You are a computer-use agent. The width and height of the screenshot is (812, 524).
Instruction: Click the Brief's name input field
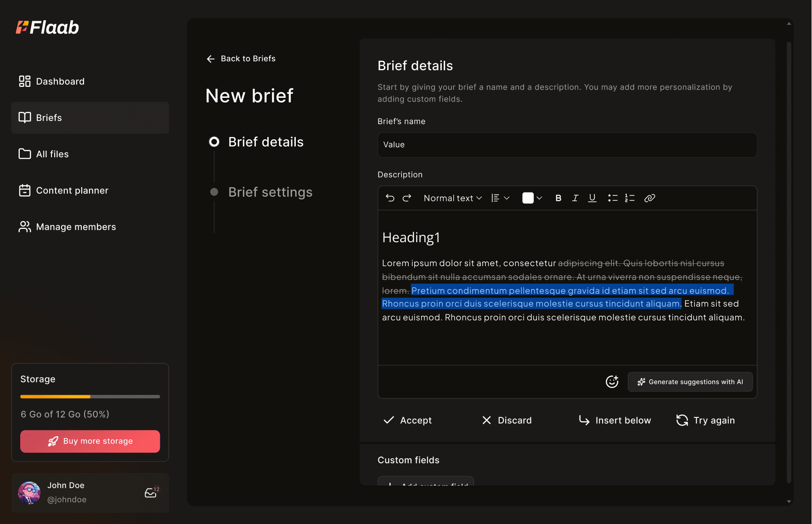567,145
